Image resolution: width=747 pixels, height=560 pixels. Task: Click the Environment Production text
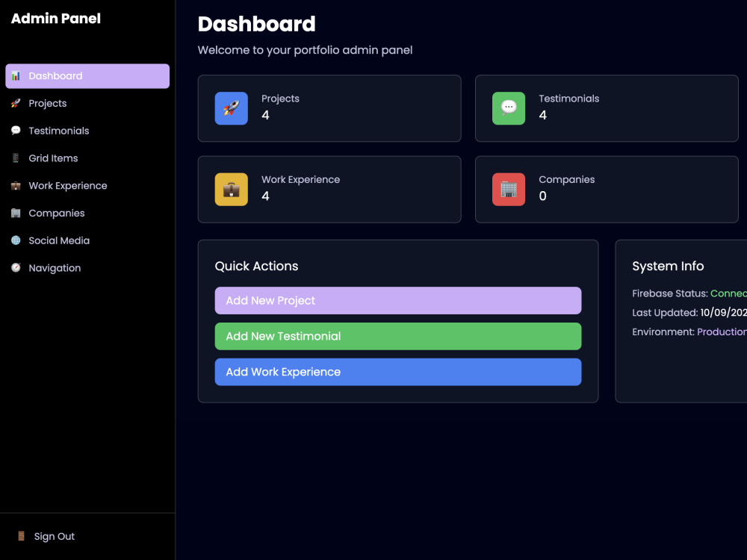(x=689, y=332)
